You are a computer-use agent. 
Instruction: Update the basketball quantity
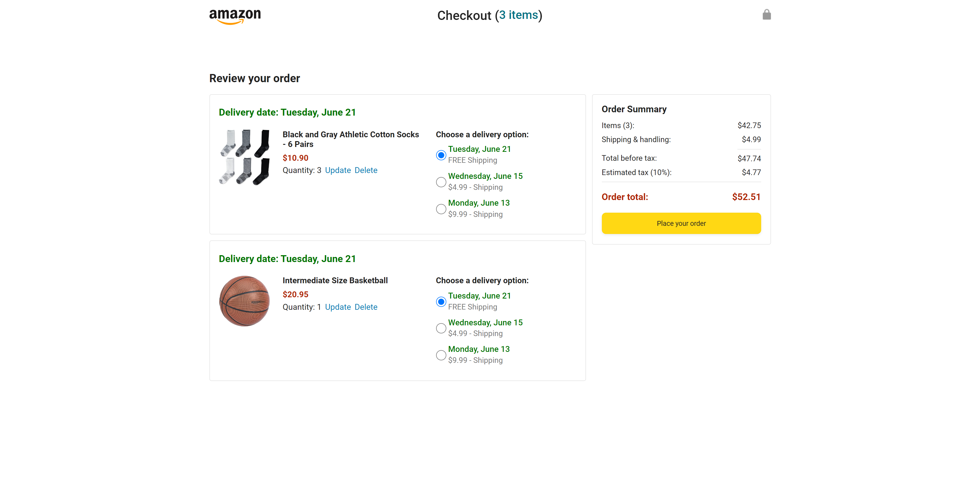337,307
